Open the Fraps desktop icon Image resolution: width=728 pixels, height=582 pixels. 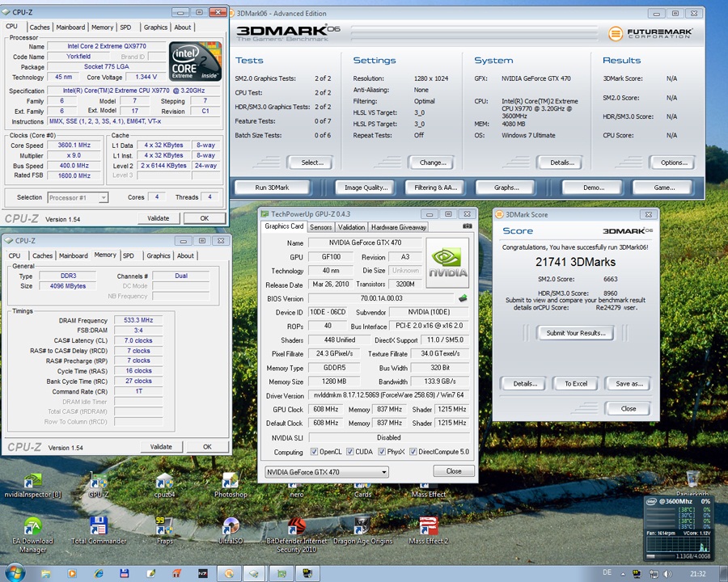point(164,531)
